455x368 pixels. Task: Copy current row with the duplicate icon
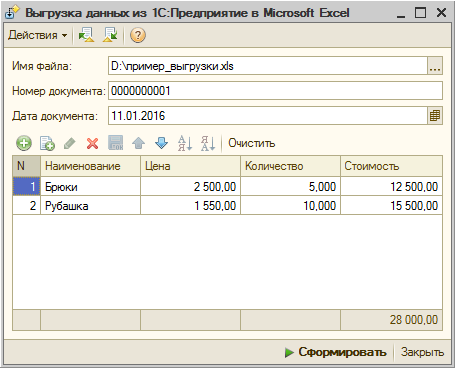(47, 143)
